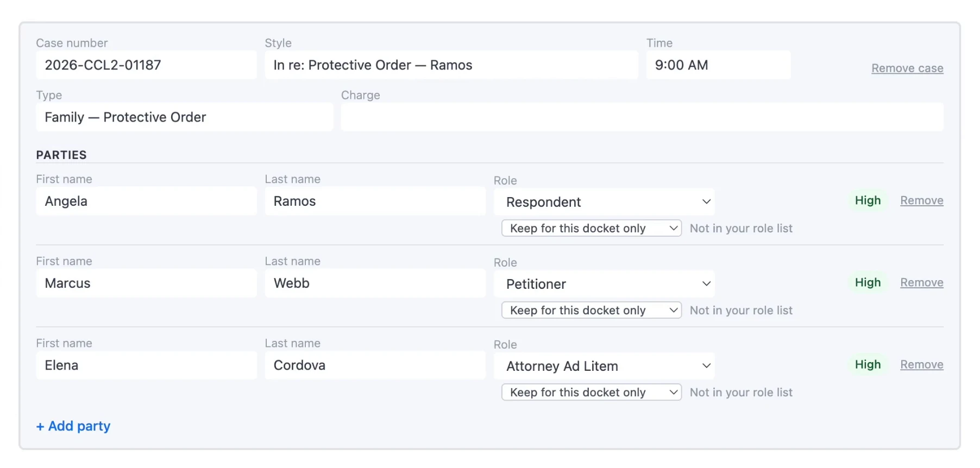980x468 pixels.
Task: Open the Petitioner role dropdown
Action: [604, 284]
